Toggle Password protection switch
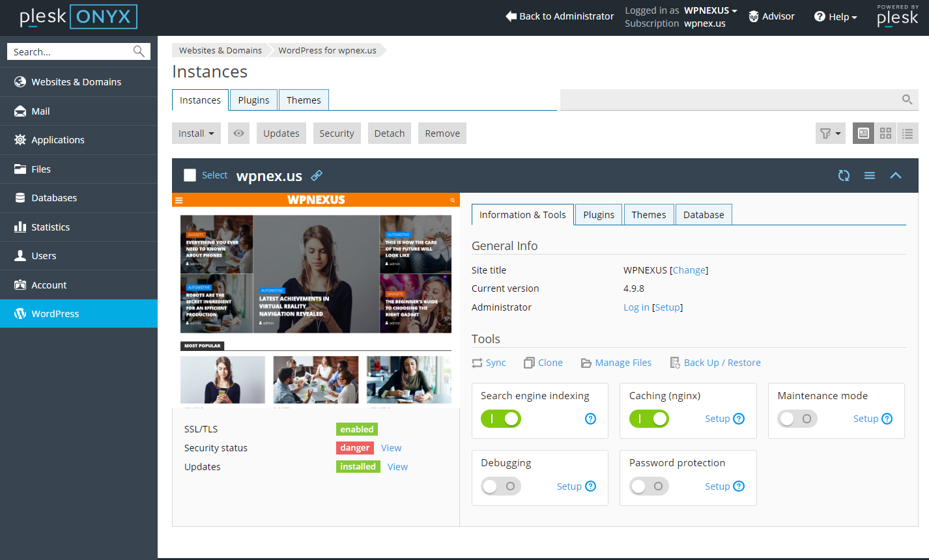Image resolution: width=929 pixels, height=560 pixels. 650,486
